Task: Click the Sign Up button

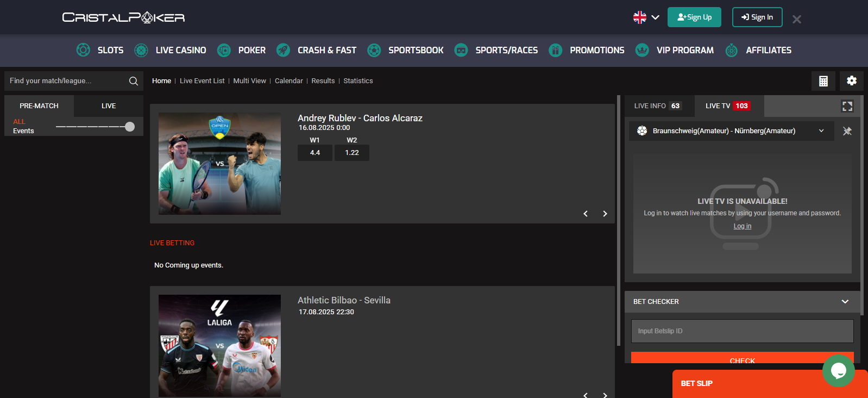Action: tap(694, 17)
